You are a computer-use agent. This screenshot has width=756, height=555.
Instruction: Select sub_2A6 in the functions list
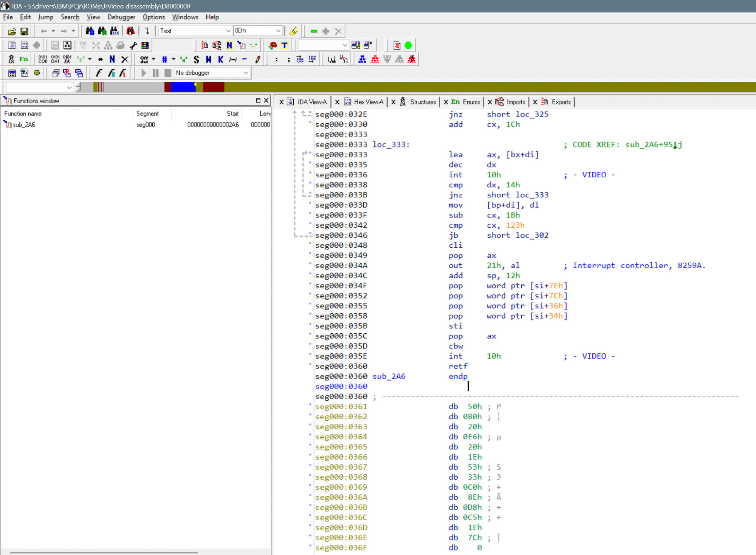[24, 125]
